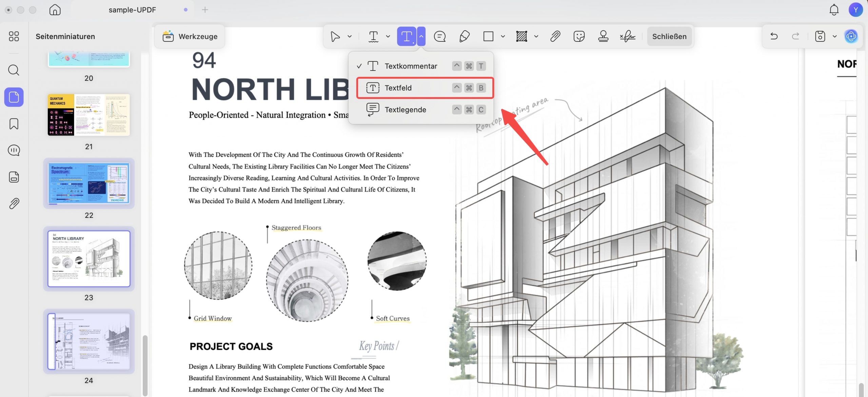Screen dimensions: 868x397
Task: Toggle the text comment tool button
Action: click(x=407, y=36)
